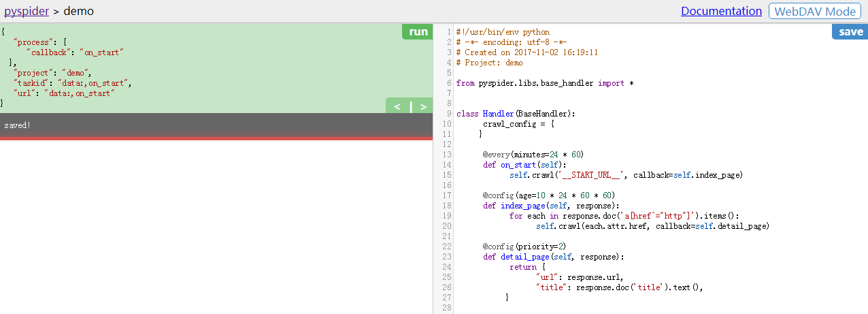The width and height of the screenshot is (868, 314).
Task: Click the 'crawl_config = {' line
Action: coord(519,124)
